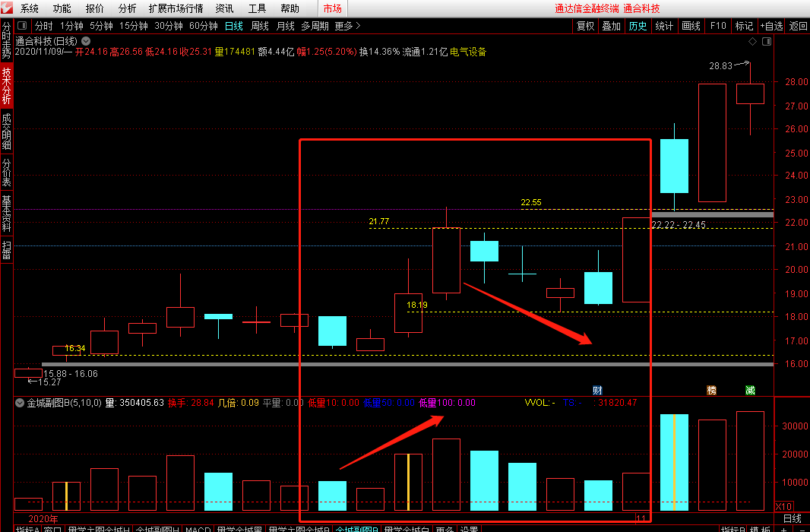The height and width of the screenshot is (532, 810).
Task: Select the 月线 monthly period
Action: pos(285,26)
